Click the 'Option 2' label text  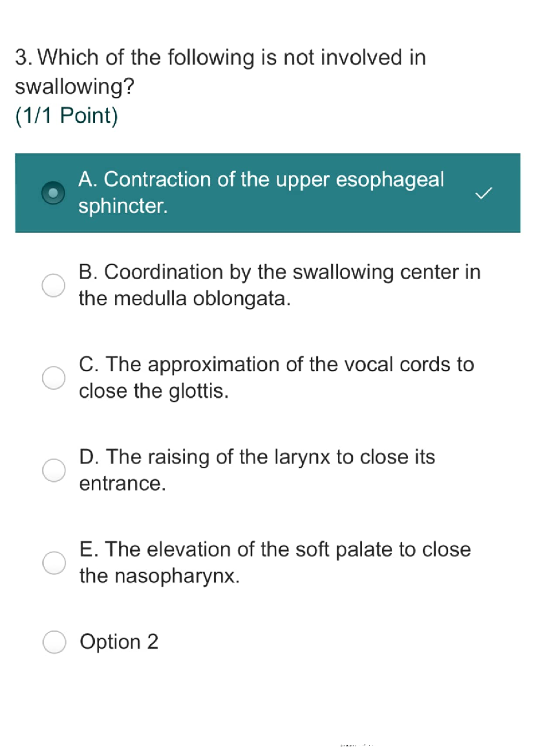coord(119,642)
